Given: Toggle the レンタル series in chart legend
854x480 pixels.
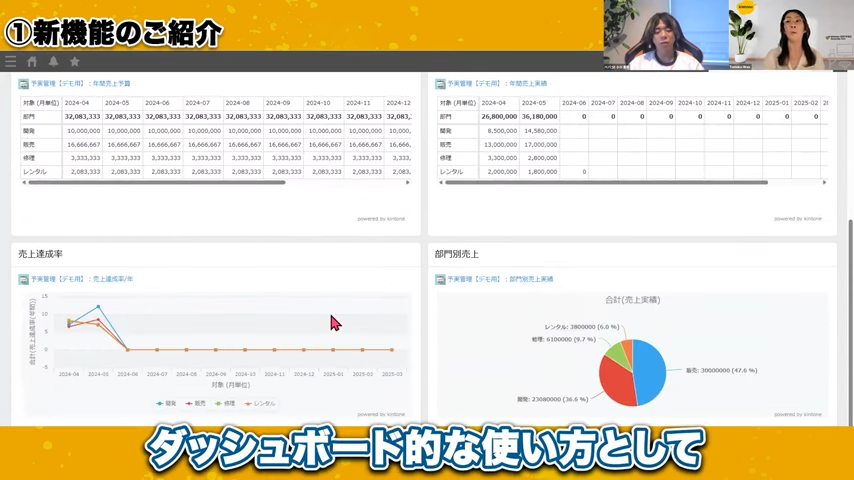Looking at the screenshot, I should (260, 404).
